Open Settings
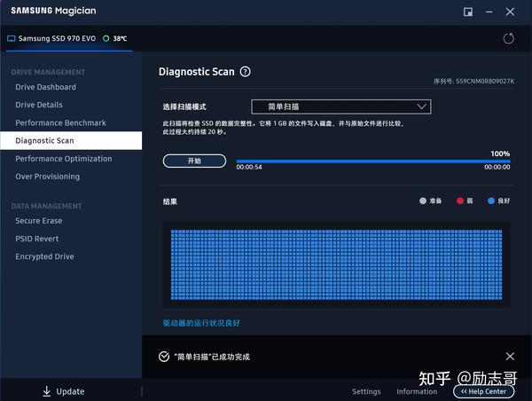The height and width of the screenshot is (401, 532). point(366,391)
